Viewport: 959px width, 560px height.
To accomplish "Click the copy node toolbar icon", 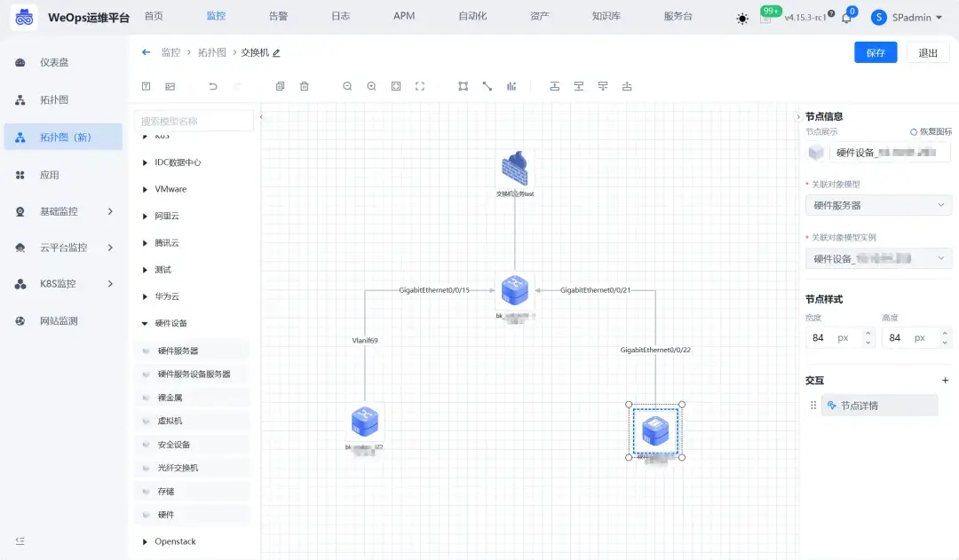I will tap(280, 86).
